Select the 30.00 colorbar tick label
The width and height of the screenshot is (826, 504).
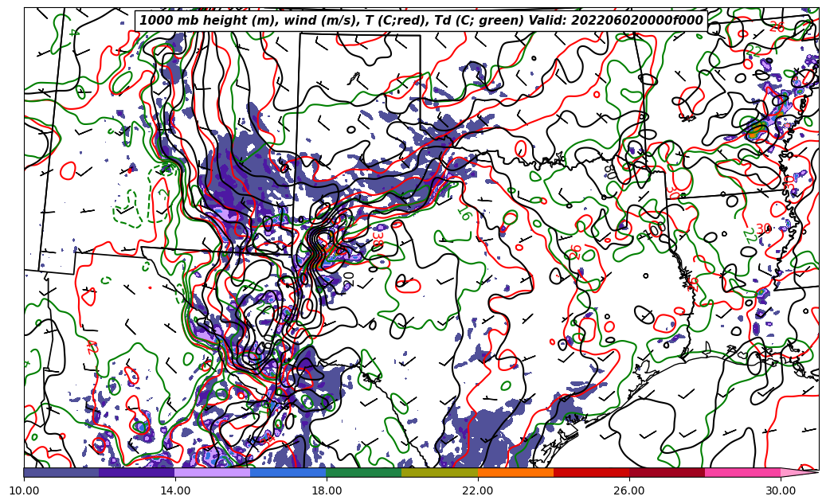click(781, 490)
